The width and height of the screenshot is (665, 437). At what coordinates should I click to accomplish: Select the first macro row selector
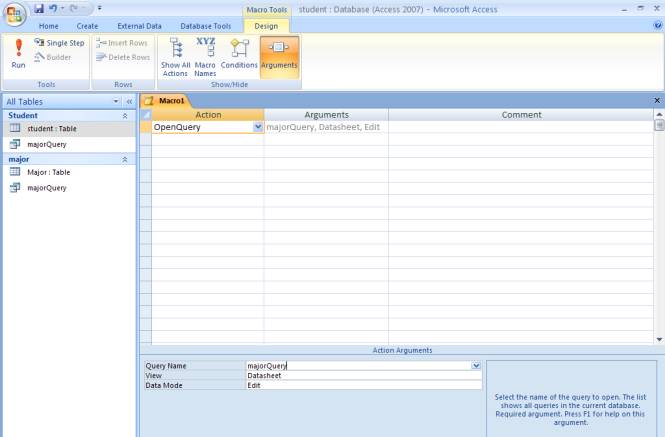pos(146,127)
